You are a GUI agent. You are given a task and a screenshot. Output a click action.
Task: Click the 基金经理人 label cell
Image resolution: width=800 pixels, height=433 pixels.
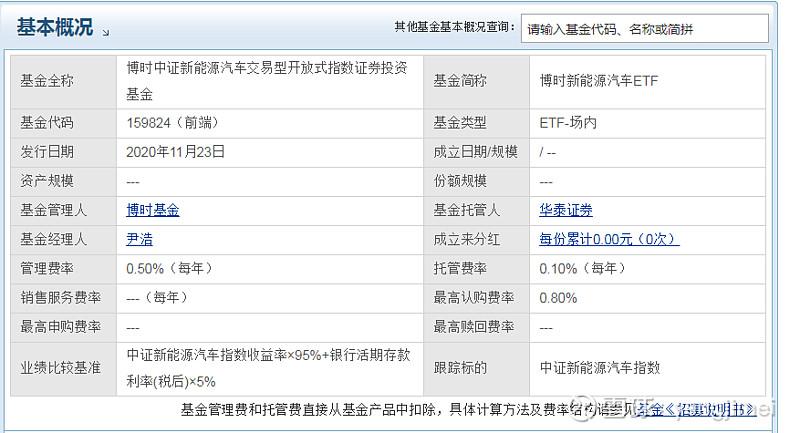pos(64,240)
